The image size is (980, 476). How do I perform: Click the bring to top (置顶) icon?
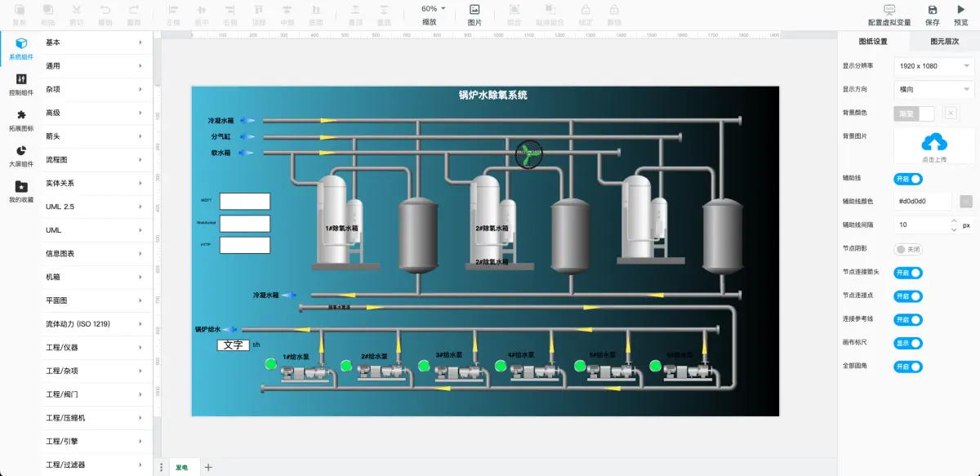355,10
